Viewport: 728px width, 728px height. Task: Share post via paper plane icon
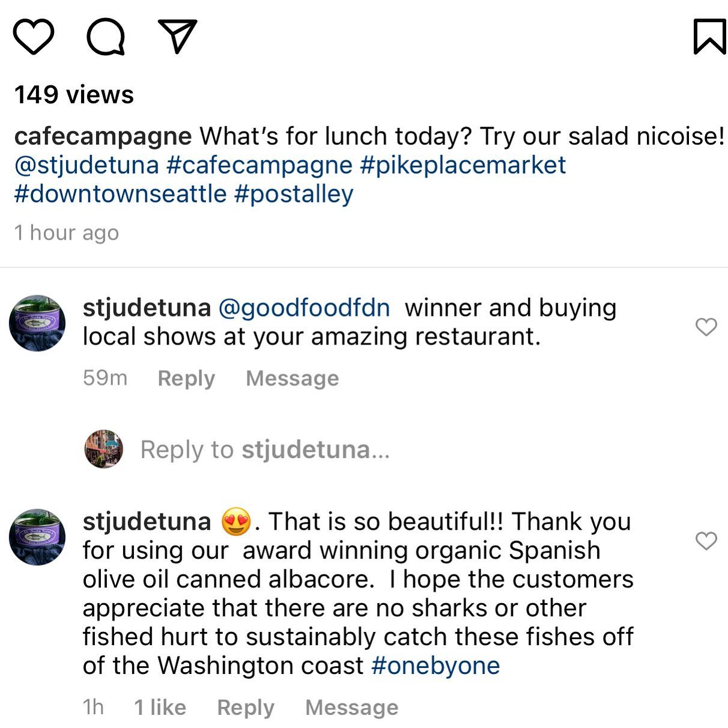tap(177, 35)
